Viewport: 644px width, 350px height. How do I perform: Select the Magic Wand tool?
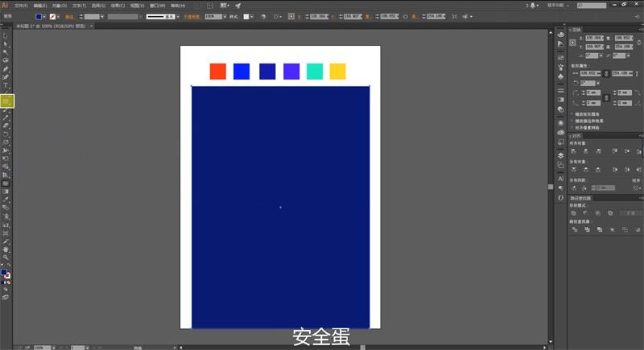pyautogui.click(x=6, y=52)
